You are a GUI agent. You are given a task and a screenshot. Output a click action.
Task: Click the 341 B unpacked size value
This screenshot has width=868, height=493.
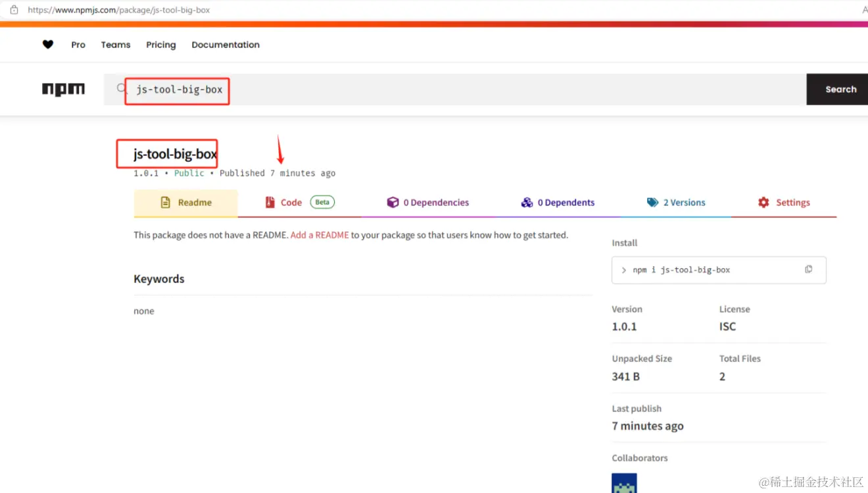click(626, 376)
